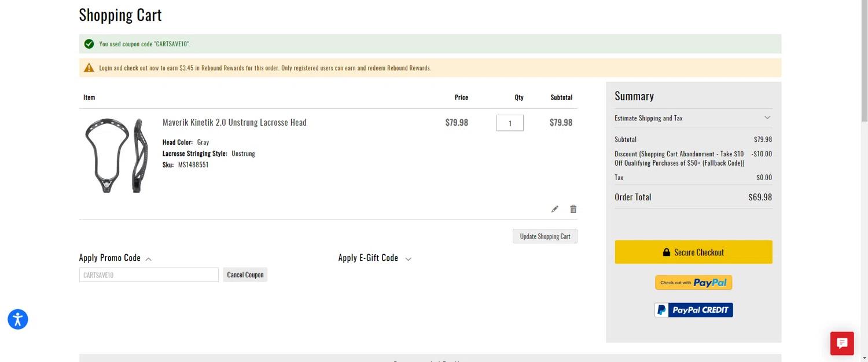The height and width of the screenshot is (362, 868).
Task: Click Update Shopping Cart button
Action: (x=545, y=236)
